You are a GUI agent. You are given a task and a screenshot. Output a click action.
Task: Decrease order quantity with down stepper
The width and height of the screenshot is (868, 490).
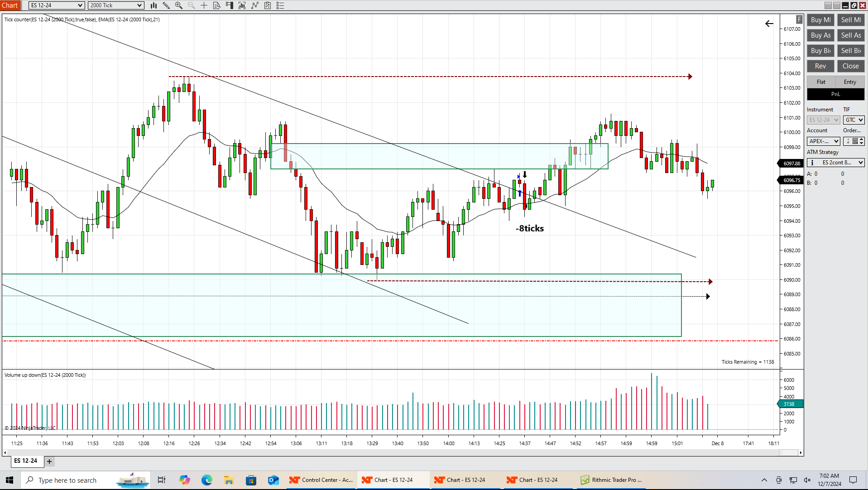[x=862, y=143]
